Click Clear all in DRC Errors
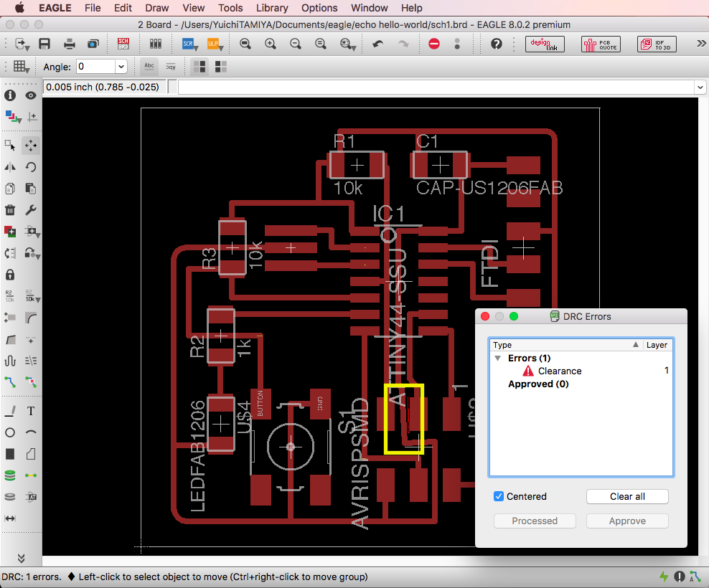709x588 pixels. [x=627, y=496]
